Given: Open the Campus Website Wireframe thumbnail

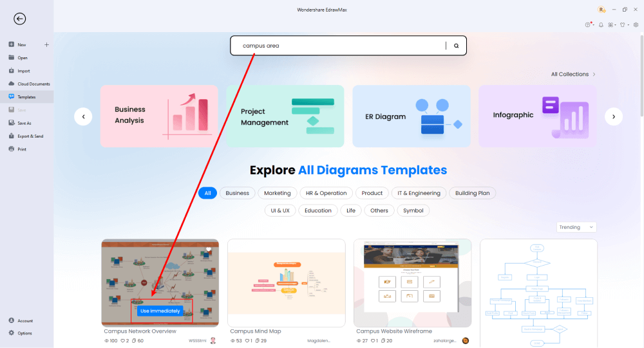Looking at the screenshot, I should click(412, 283).
